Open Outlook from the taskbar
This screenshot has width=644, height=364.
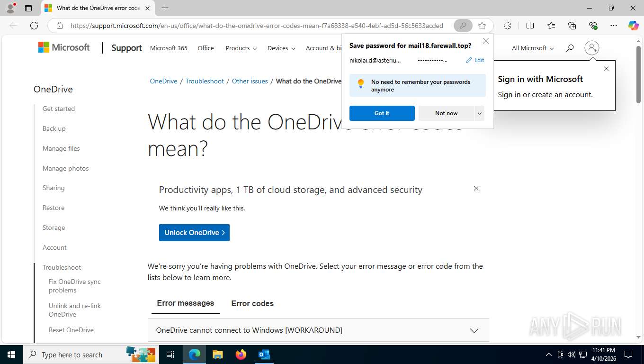(264, 355)
